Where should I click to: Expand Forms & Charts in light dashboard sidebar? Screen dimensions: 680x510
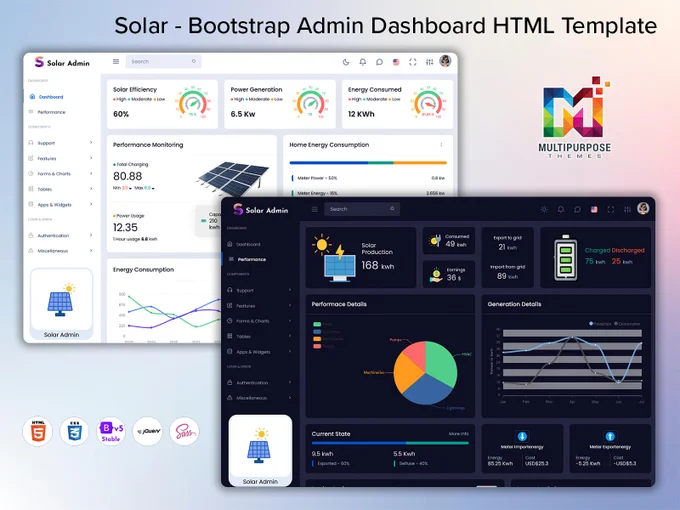click(x=60, y=173)
